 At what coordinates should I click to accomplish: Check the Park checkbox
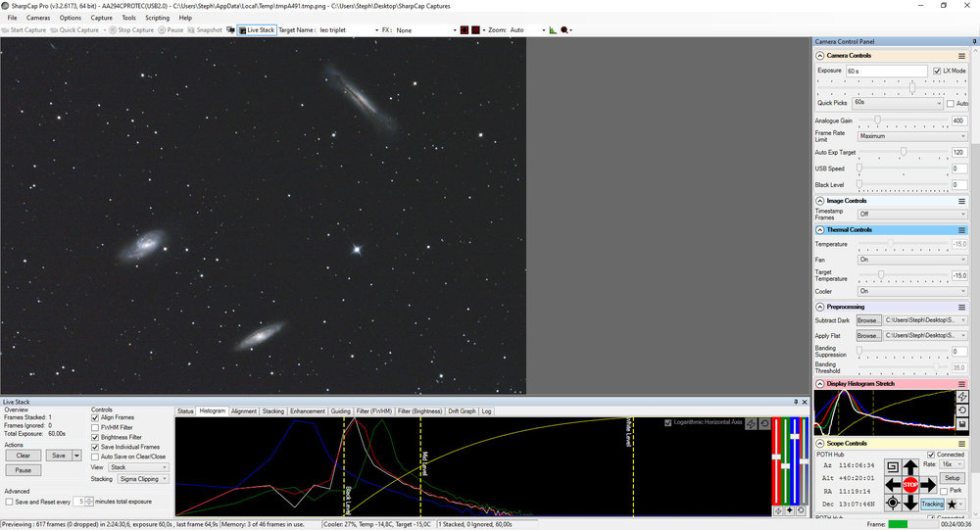pyautogui.click(x=944, y=491)
